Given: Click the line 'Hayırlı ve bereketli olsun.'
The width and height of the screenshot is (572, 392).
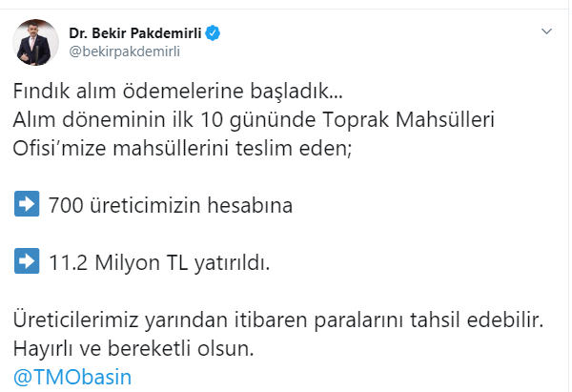Looking at the screenshot, I should tap(134, 349).
